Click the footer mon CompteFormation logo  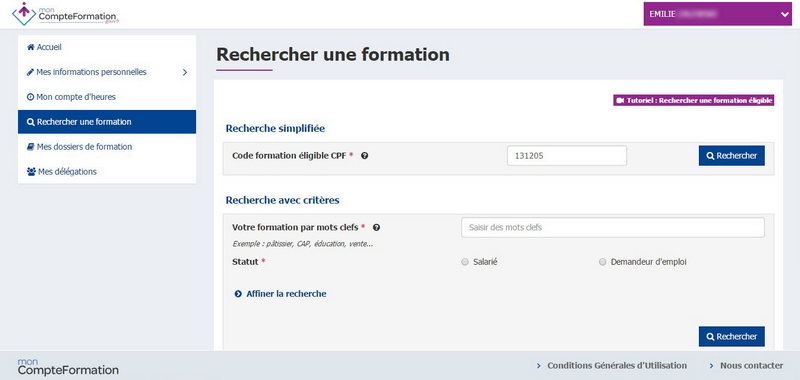68,367
